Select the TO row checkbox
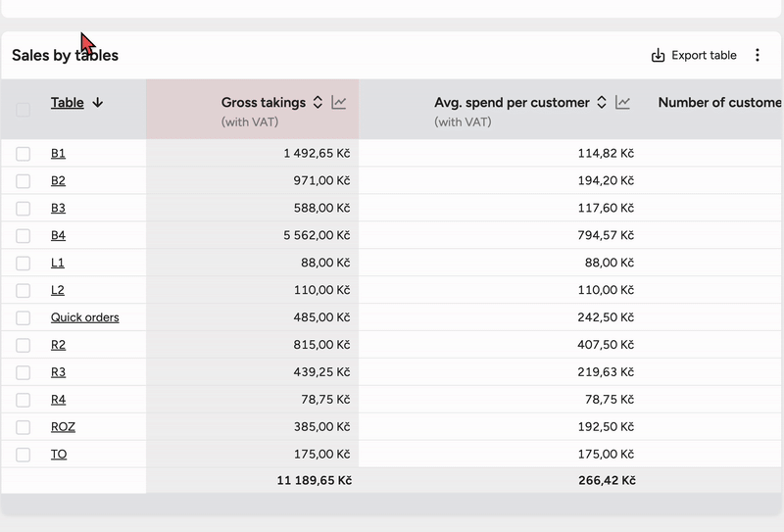The image size is (784, 532). pos(24,455)
